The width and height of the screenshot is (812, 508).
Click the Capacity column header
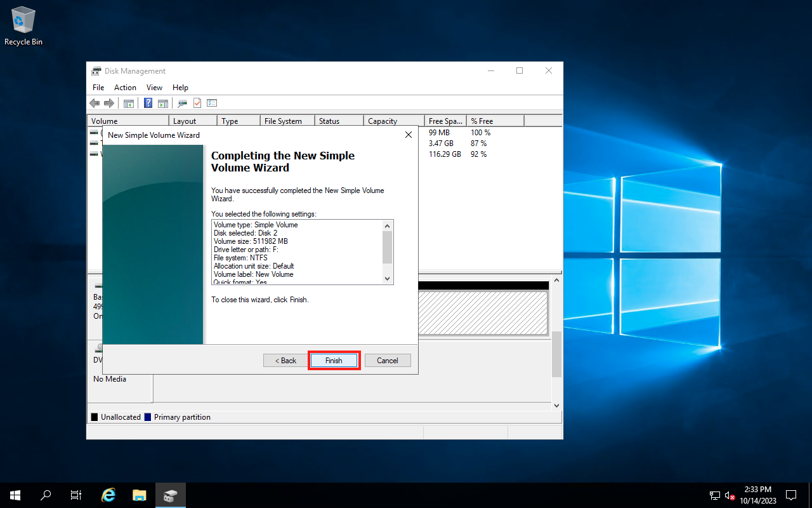(393, 121)
